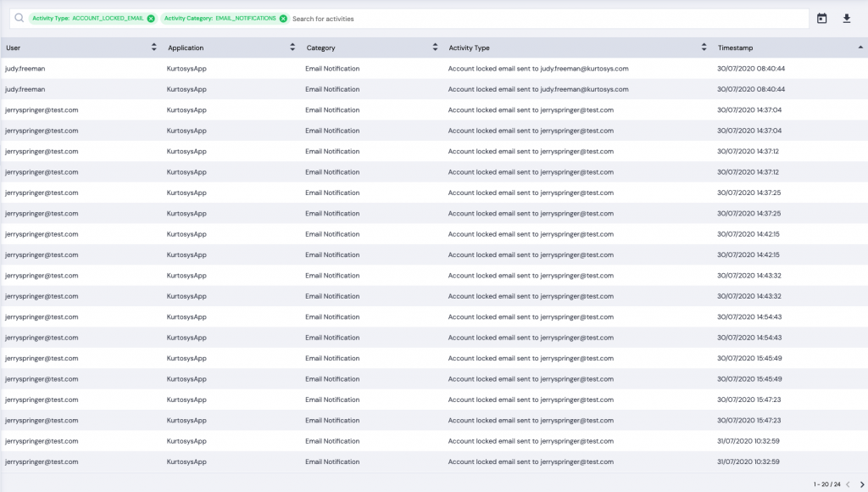Click the 1 - 20 / 24 page indicator
Screen dimensions: 868x492
[x=827, y=484]
